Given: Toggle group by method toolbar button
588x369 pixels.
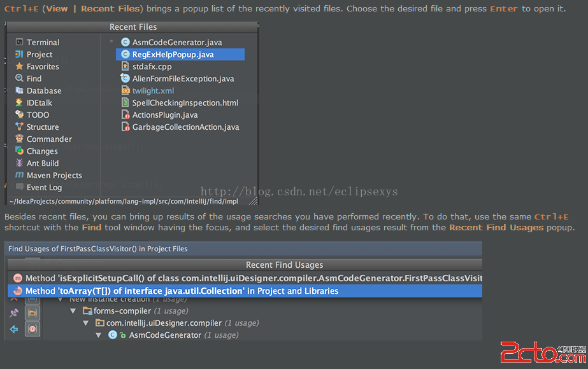Looking at the screenshot, I should 32,330.
